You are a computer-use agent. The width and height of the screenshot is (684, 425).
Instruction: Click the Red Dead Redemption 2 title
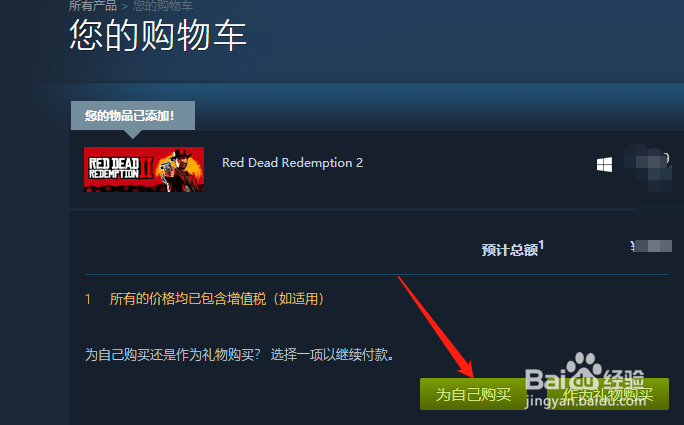[x=292, y=163]
